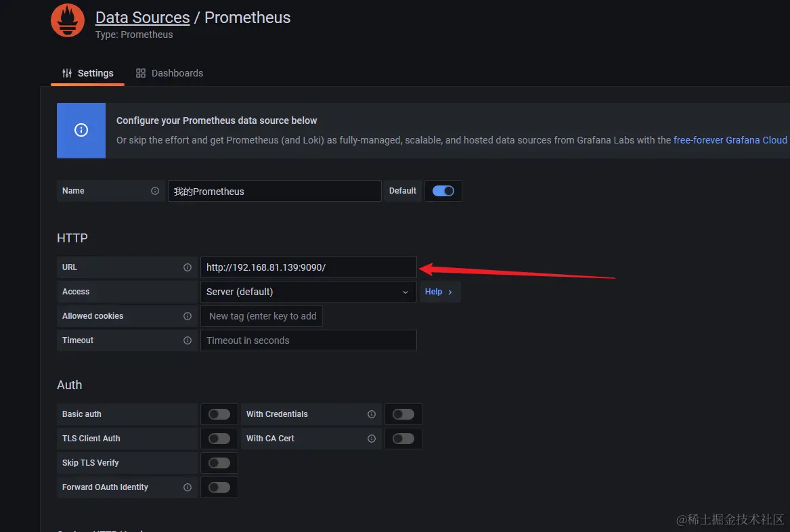The image size is (790, 532).
Task: Turn on Skip TLS Verify
Action: 219,462
